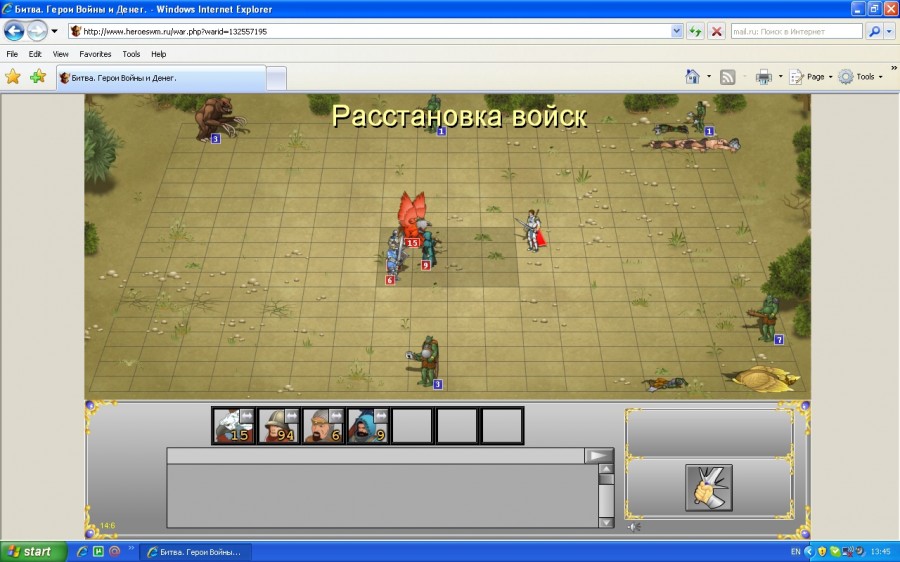Click the Битва taskbar window button
900x562 pixels.
coord(195,552)
